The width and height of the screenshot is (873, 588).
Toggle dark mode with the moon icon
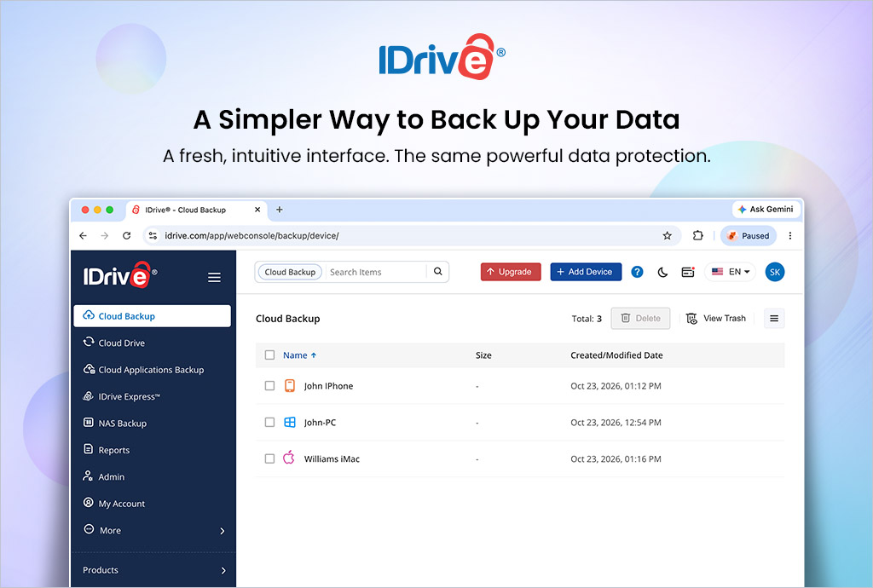pos(662,272)
